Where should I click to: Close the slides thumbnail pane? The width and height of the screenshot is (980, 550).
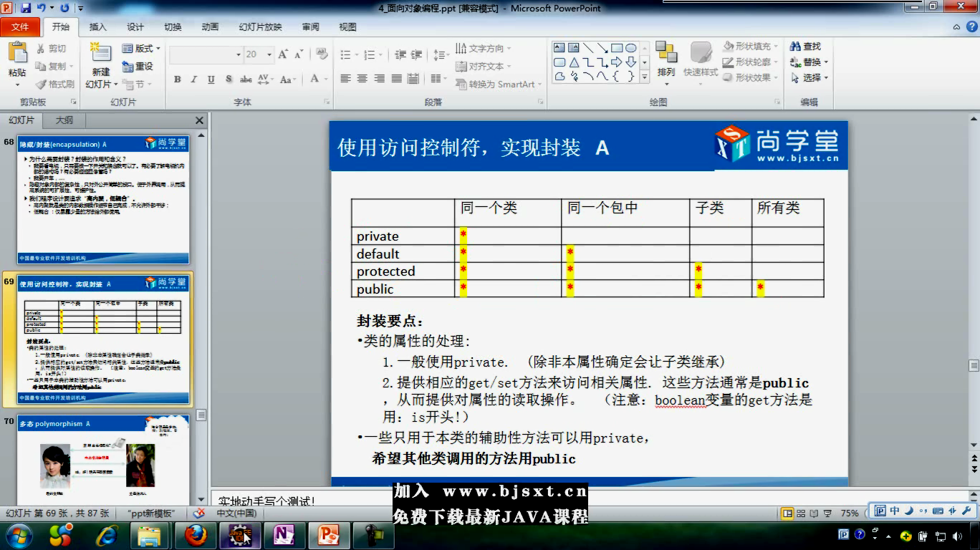point(199,120)
